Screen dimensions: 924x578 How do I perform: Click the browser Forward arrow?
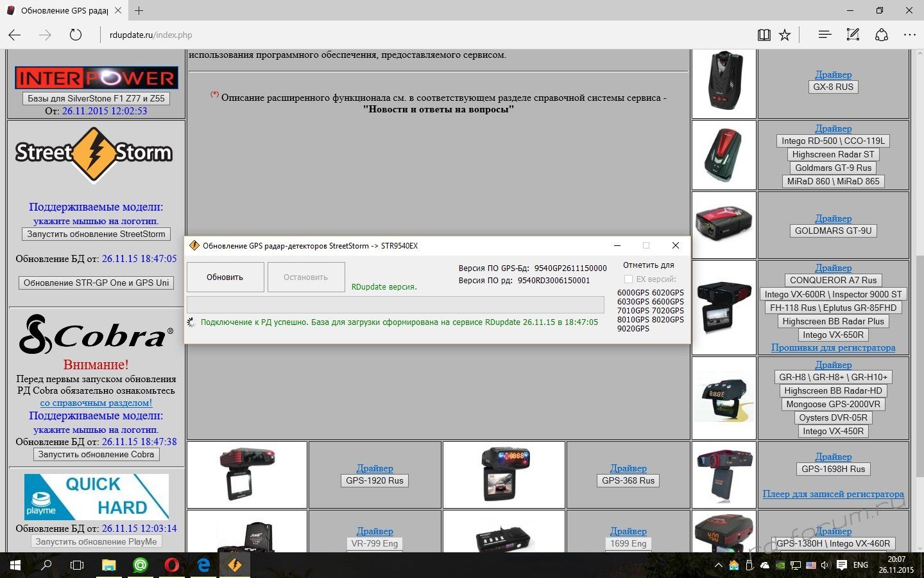coord(45,35)
